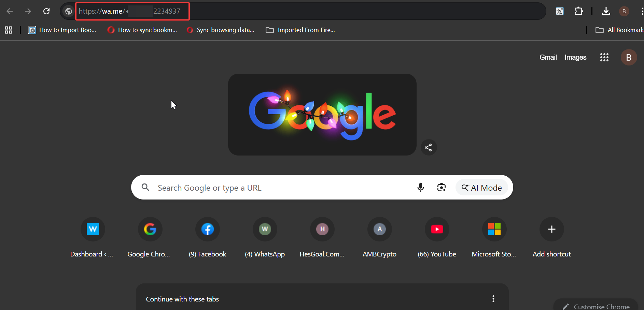
Task: Go forward with the browser forward arrow
Action: tap(28, 11)
